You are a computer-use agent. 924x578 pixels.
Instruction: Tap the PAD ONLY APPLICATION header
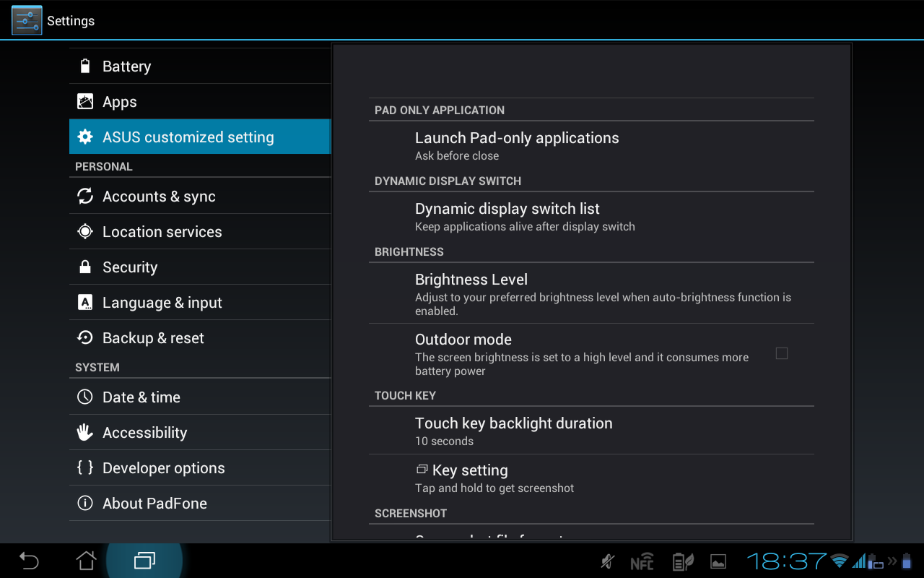coord(440,111)
